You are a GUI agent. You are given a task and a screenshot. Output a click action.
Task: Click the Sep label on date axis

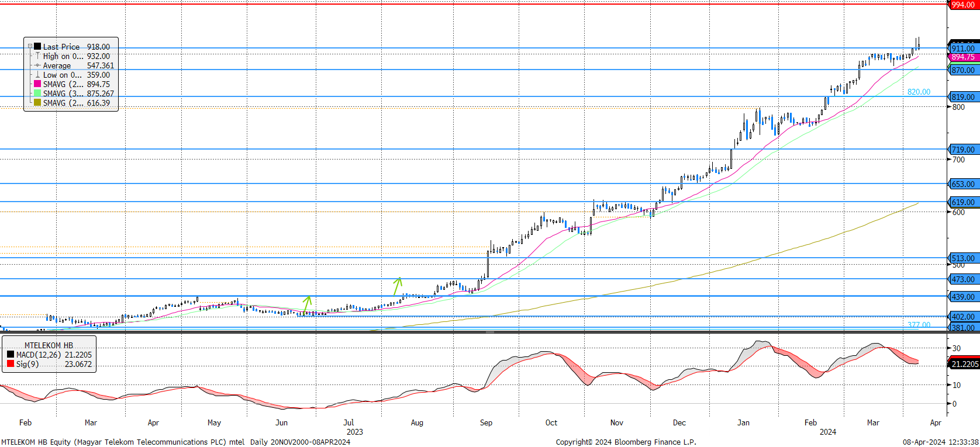tap(486, 422)
